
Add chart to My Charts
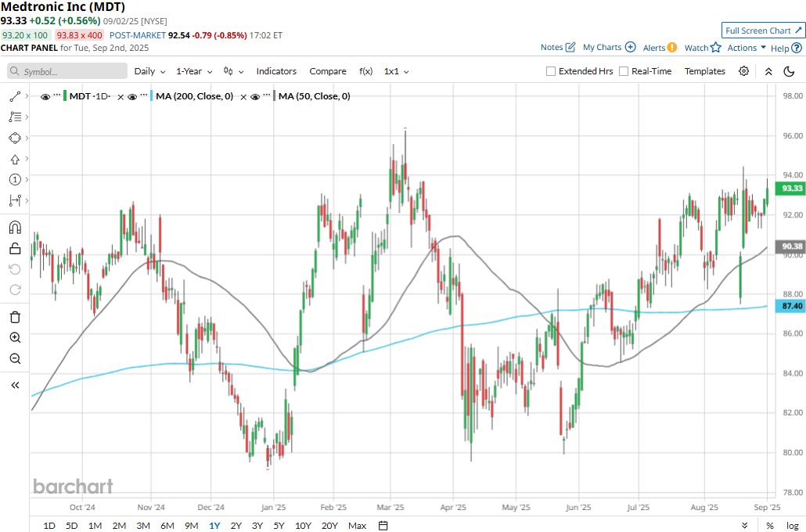pyautogui.click(x=609, y=47)
